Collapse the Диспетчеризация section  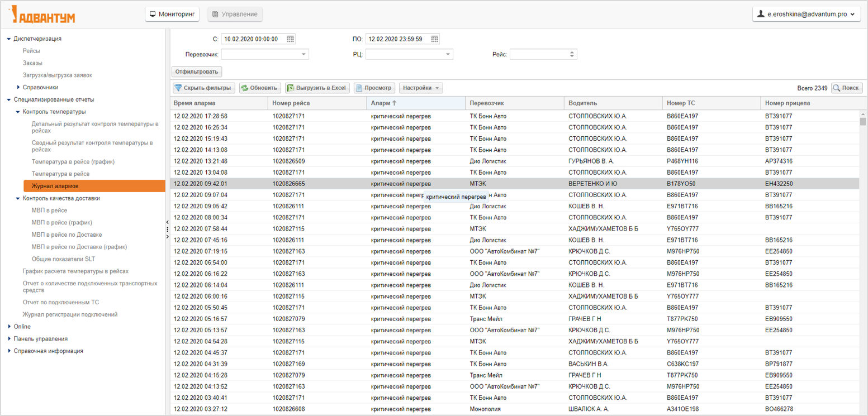(9, 39)
